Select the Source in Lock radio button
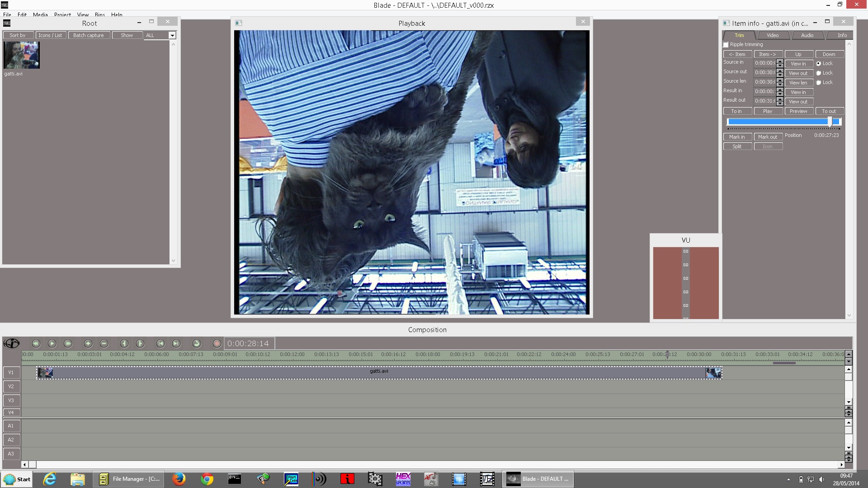868x488 pixels. tap(819, 64)
